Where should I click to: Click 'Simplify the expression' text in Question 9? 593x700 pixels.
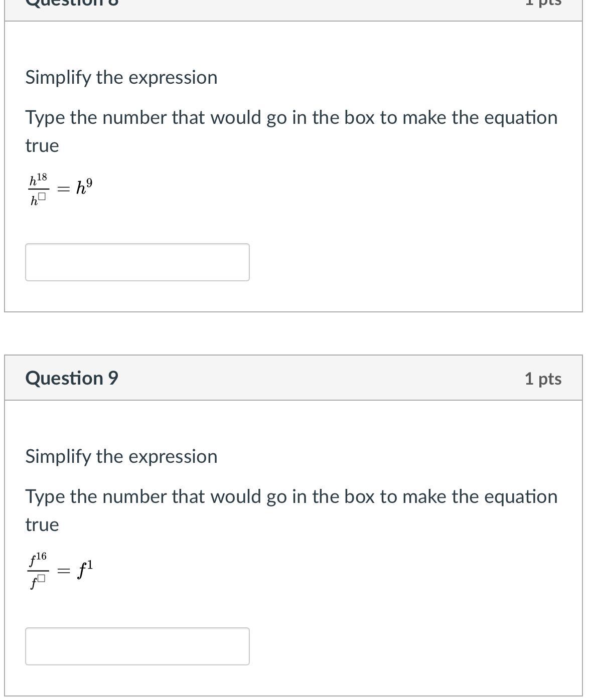[x=121, y=456]
